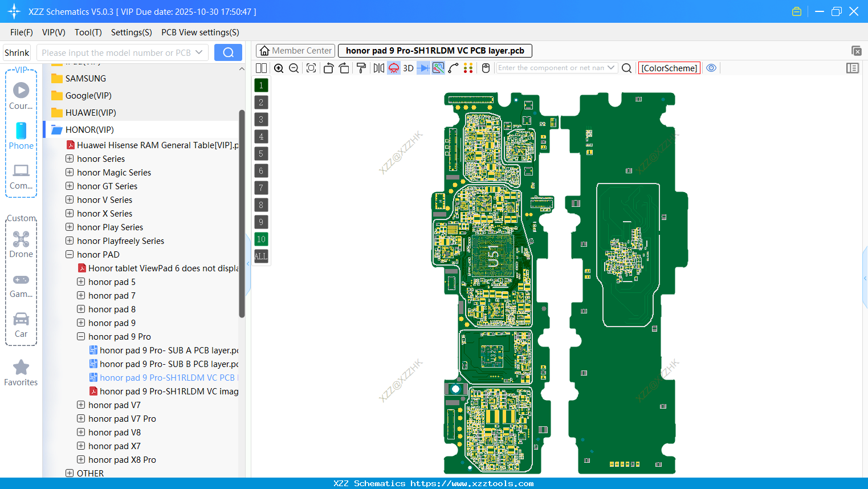868x489 pixels.
Task: Zoom in on the PCB view
Action: click(279, 68)
